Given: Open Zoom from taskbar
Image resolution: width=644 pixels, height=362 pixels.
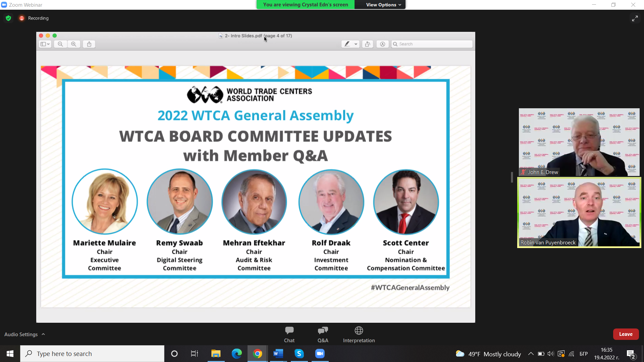Looking at the screenshot, I should point(320,354).
